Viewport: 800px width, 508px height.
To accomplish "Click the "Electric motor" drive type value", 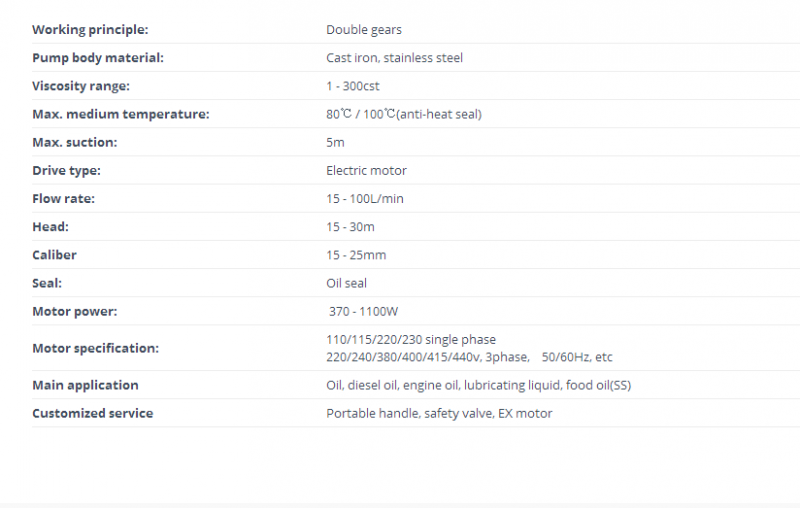I will point(366,171).
